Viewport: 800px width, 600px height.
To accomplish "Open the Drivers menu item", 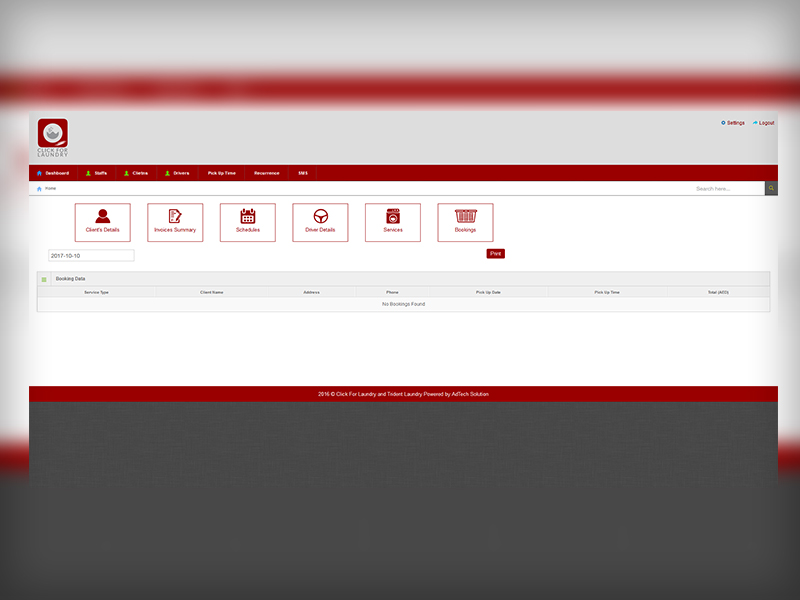I will click(x=178, y=173).
